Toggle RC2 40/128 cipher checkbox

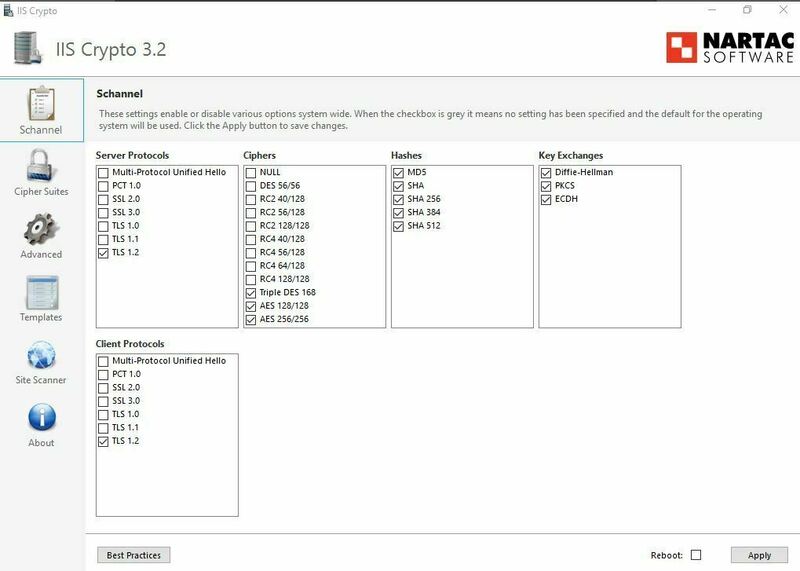coord(251,199)
